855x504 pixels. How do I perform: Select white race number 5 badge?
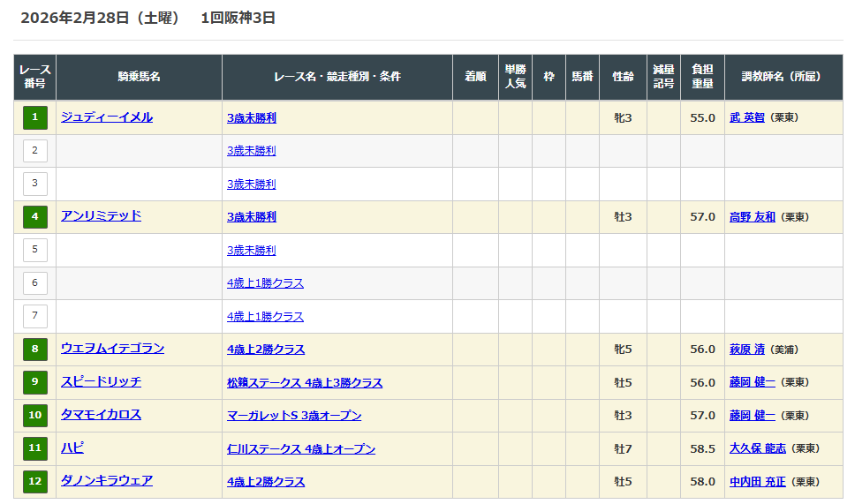(x=35, y=250)
